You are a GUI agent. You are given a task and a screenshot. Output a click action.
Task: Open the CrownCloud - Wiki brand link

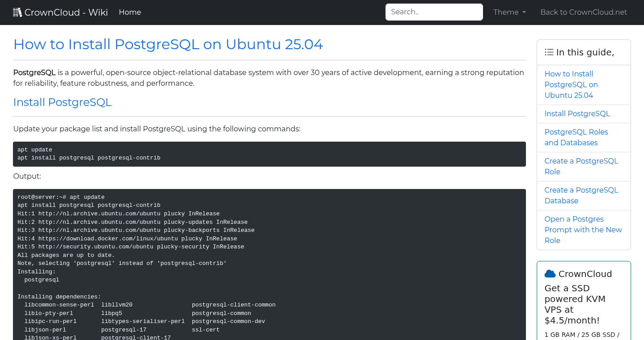[66, 13]
